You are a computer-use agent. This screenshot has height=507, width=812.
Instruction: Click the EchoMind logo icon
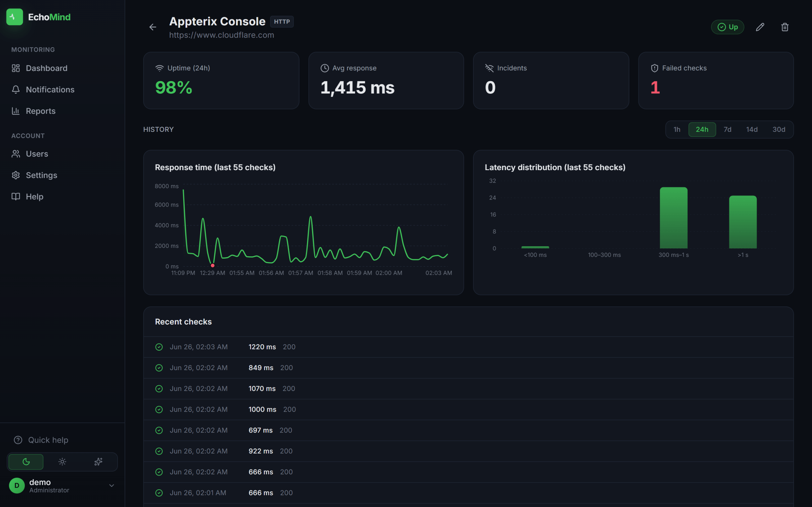(x=14, y=17)
